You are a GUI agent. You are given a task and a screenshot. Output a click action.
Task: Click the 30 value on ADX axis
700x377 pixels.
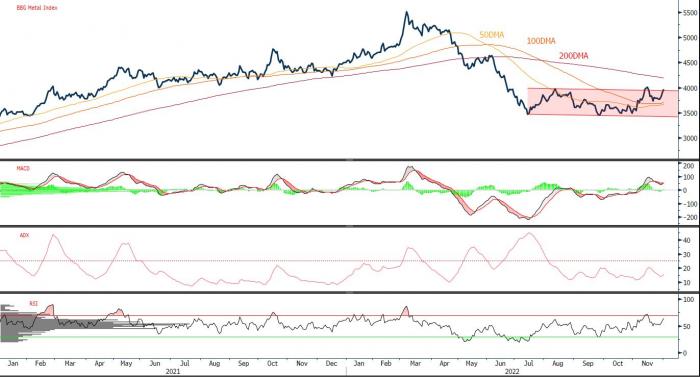(687, 255)
